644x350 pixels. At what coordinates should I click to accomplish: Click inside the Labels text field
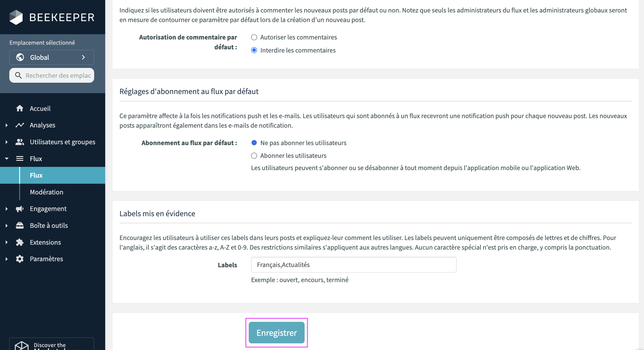[353, 264]
